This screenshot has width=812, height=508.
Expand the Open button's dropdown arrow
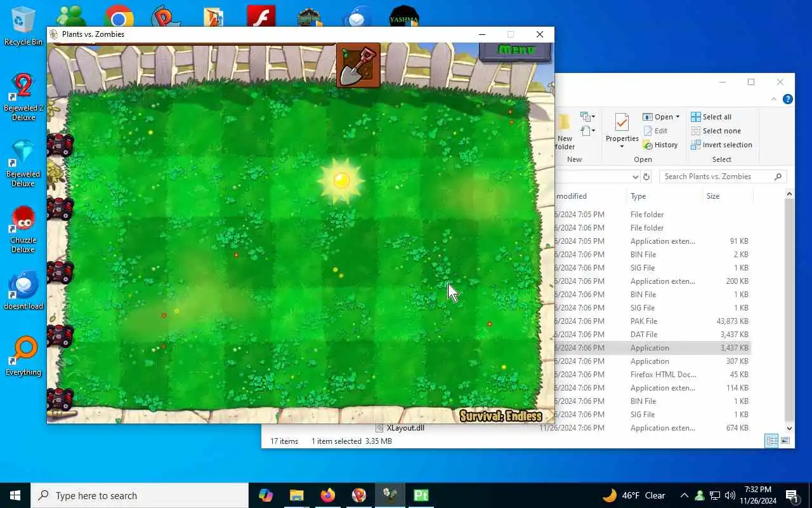[678, 117]
